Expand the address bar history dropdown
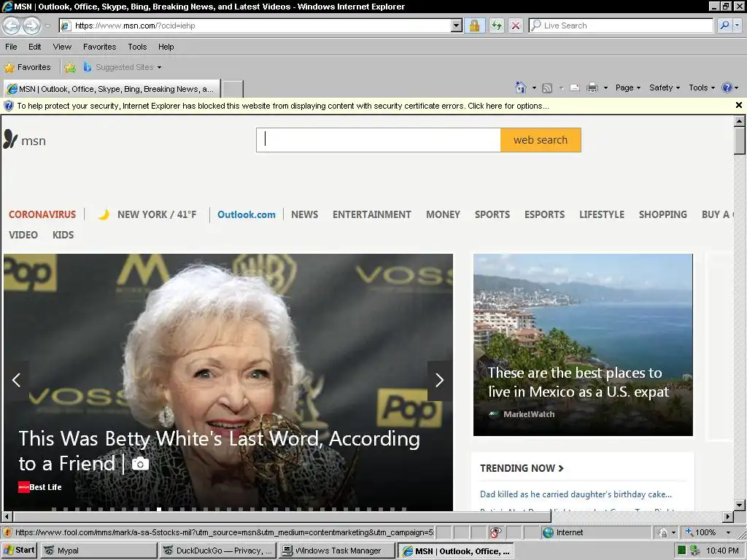Viewport: 747px width, 560px height. (457, 26)
